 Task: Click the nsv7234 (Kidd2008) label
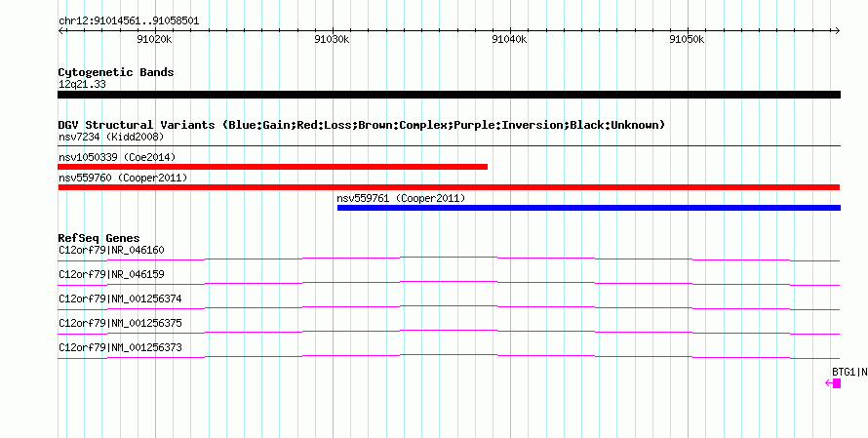click(111, 137)
